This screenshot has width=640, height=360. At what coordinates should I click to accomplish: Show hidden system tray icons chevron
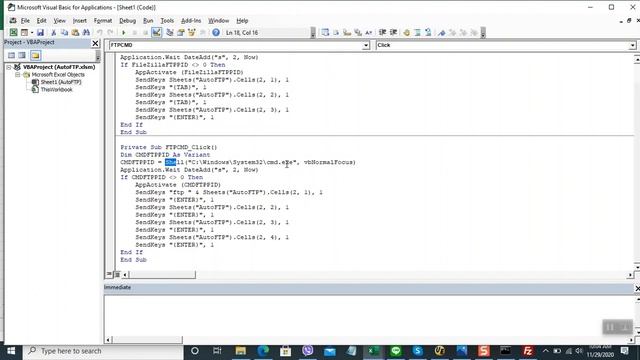(x=546, y=351)
